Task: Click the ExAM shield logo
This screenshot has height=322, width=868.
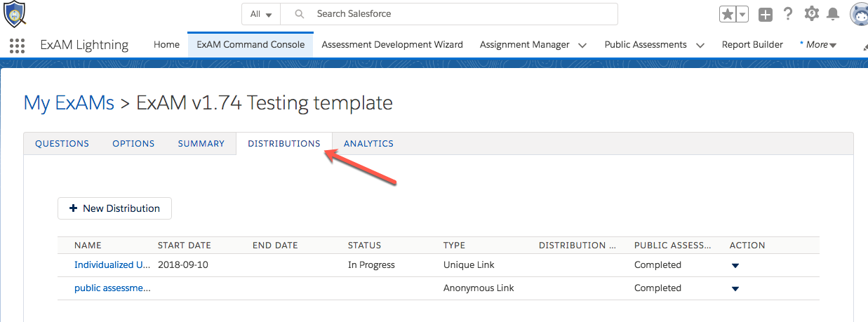Action: (15, 14)
